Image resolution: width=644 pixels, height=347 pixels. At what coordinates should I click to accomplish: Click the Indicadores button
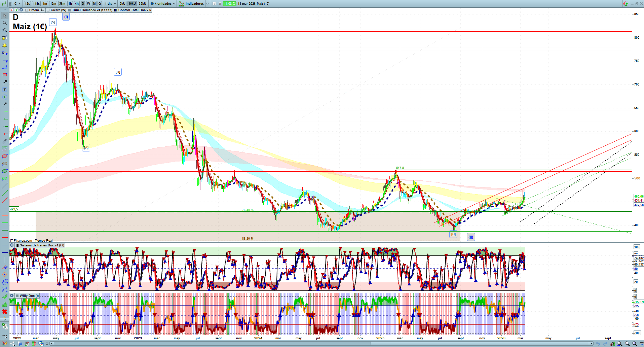coord(192,4)
